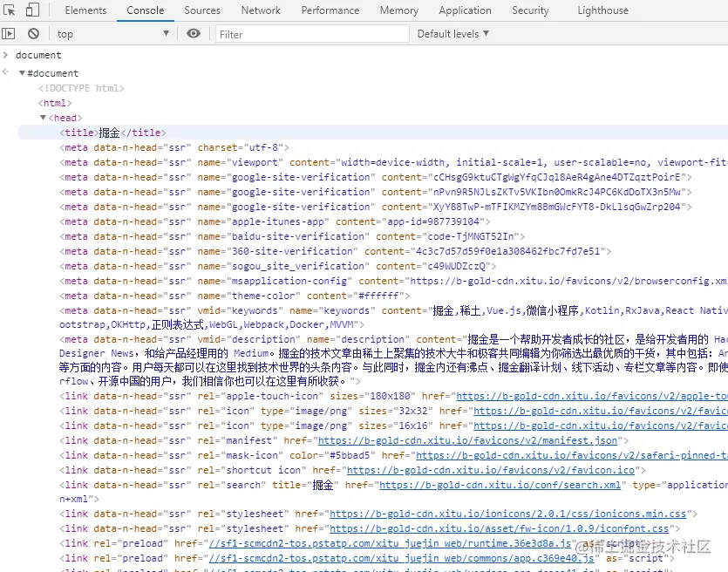This screenshot has height=572, width=728.
Task: Select the viewport meta row
Action: pyautogui.click(x=393, y=162)
